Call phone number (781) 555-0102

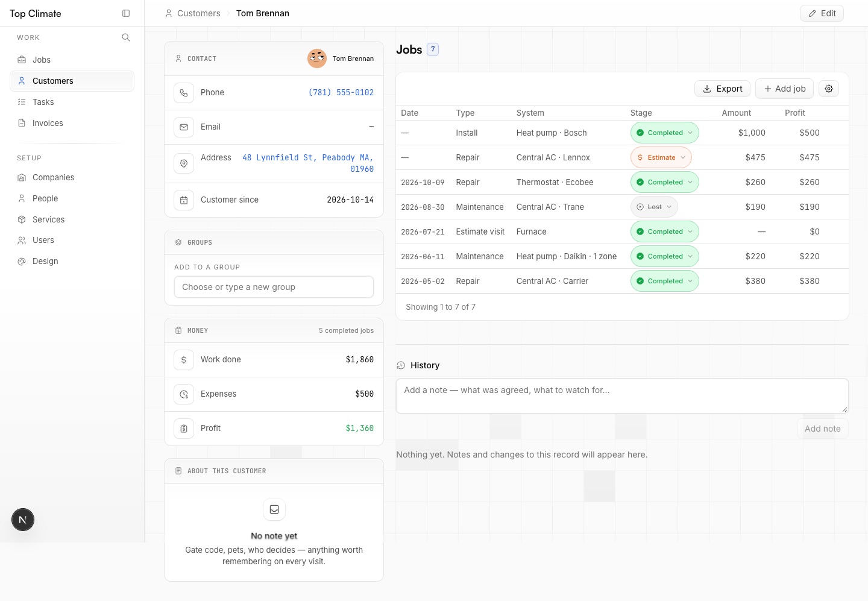pyautogui.click(x=341, y=92)
